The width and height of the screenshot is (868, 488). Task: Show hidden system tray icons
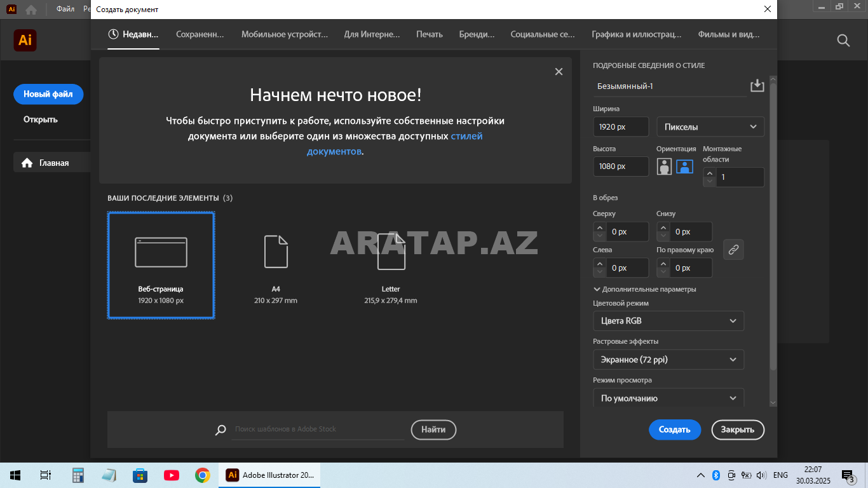pos(701,475)
